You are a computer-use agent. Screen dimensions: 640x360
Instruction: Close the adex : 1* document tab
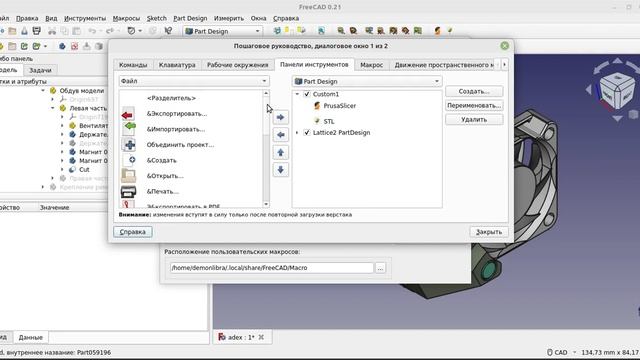(261, 337)
